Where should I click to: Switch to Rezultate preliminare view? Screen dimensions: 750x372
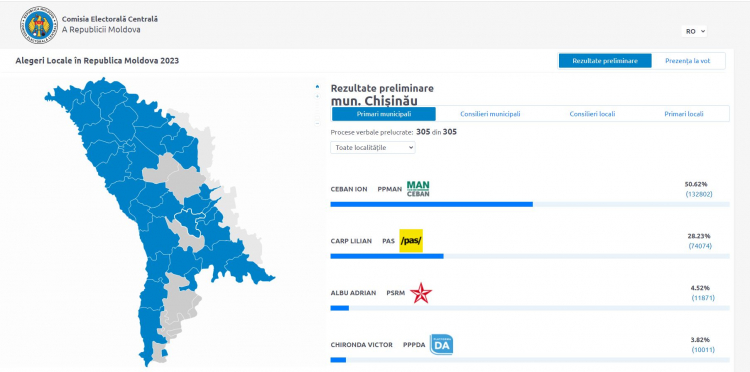(x=605, y=61)
